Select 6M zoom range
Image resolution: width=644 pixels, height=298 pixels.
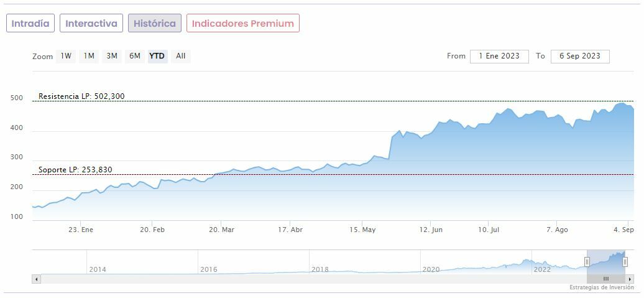135,56
